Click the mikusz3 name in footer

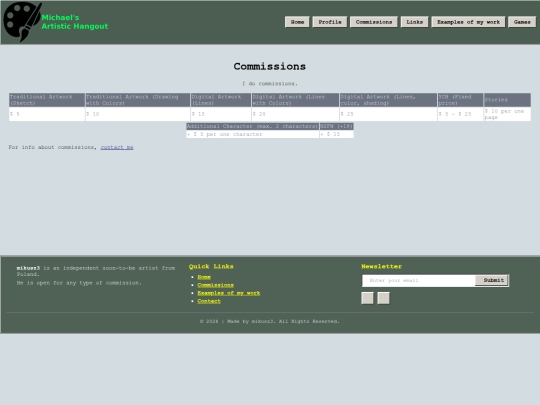click(x=28, y=268)
